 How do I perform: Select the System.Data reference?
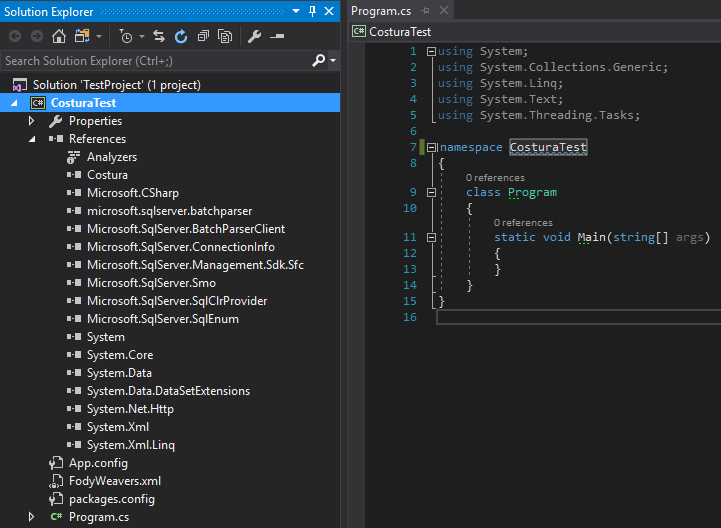point(119,373)
